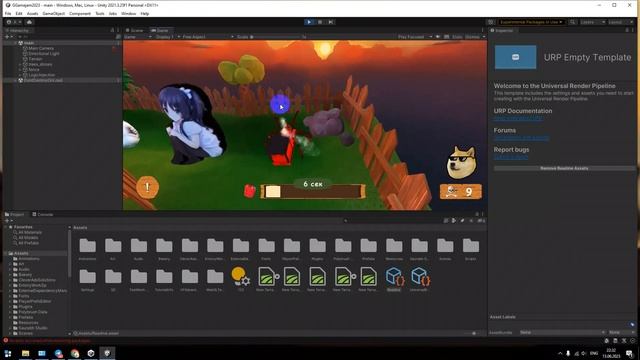Click the URP Empty Template thumbnail
The image size is (640, 360).
[516, 57]
